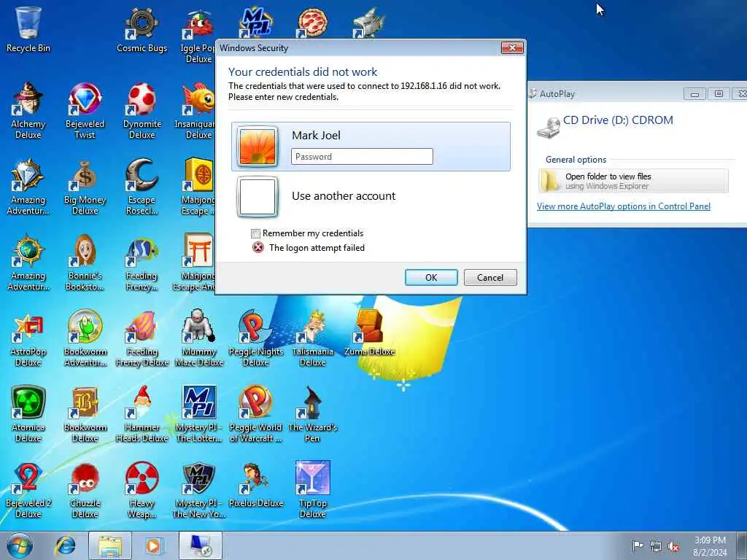Screen dimensions: 747x560
Task: Close the Windows Security dialog
Action: click(513, 47)
